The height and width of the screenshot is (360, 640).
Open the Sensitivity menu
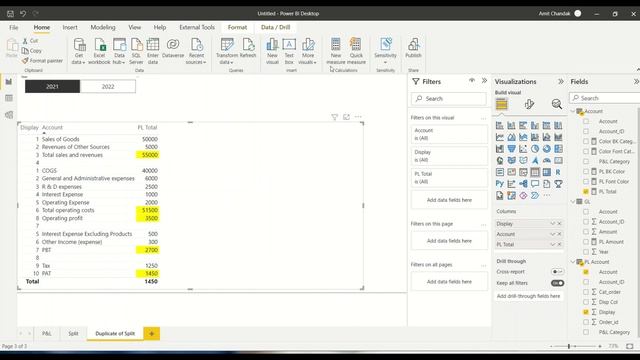pos(385,51)
